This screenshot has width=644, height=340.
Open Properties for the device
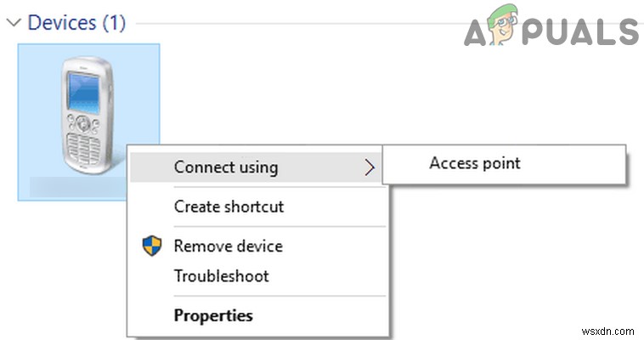click(213, 315)
